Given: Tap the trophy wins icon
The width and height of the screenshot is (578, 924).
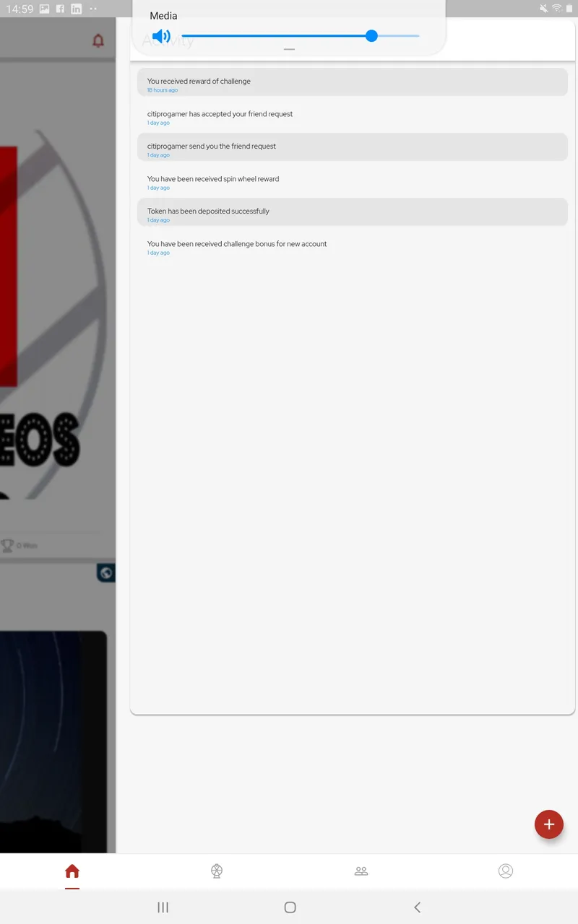Looking at the screenshot, I should [x=7, y=546].
